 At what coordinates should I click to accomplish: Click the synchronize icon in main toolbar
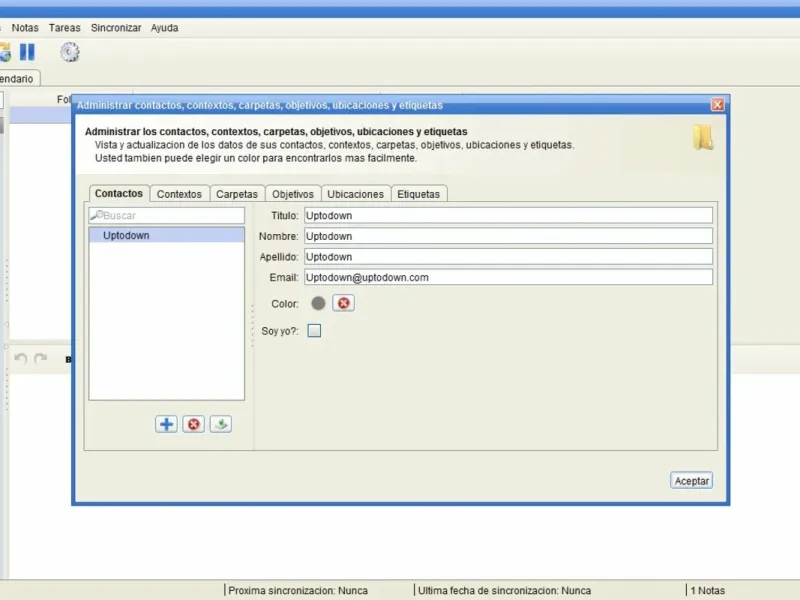[x=5, y=52]
